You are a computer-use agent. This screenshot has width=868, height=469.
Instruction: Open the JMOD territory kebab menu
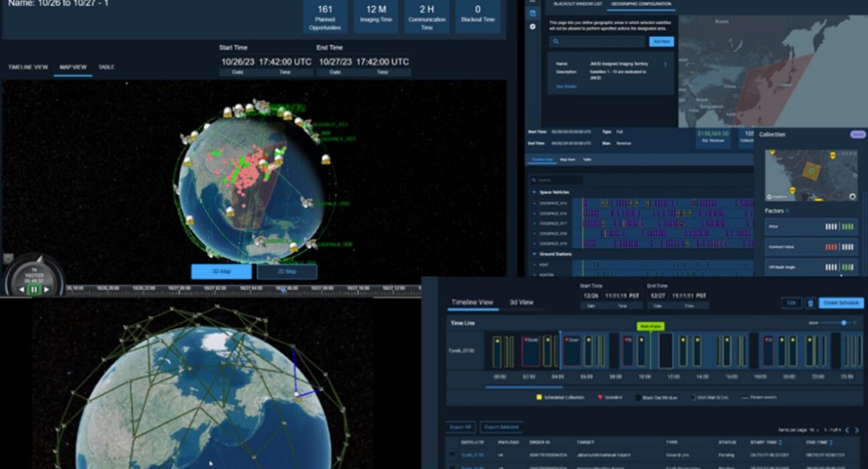tap(665, 64)
